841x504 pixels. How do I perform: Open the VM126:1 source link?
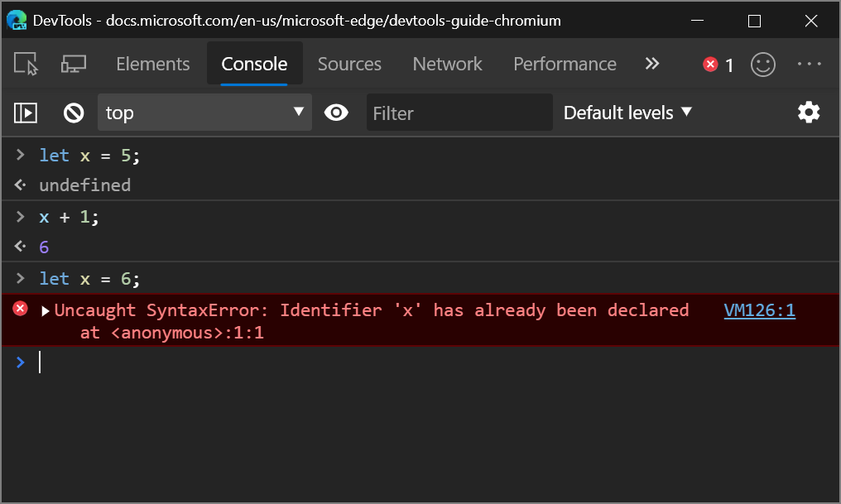click(759, 310)
